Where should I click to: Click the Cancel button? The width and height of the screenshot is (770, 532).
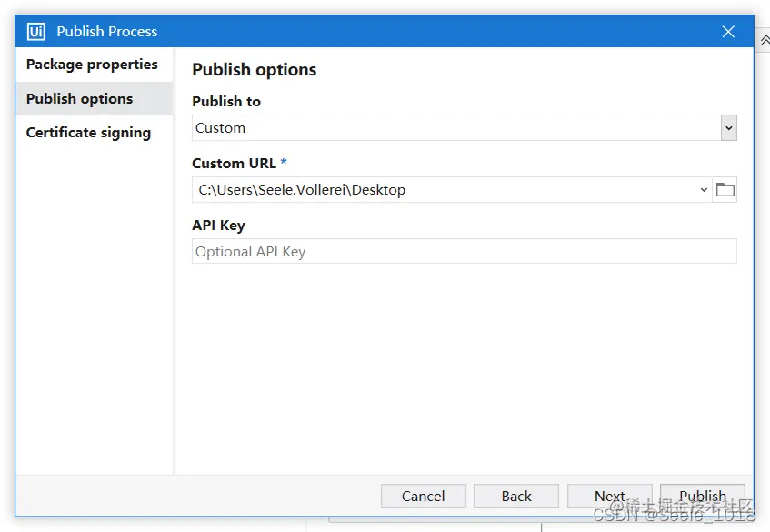pos(424,497)
